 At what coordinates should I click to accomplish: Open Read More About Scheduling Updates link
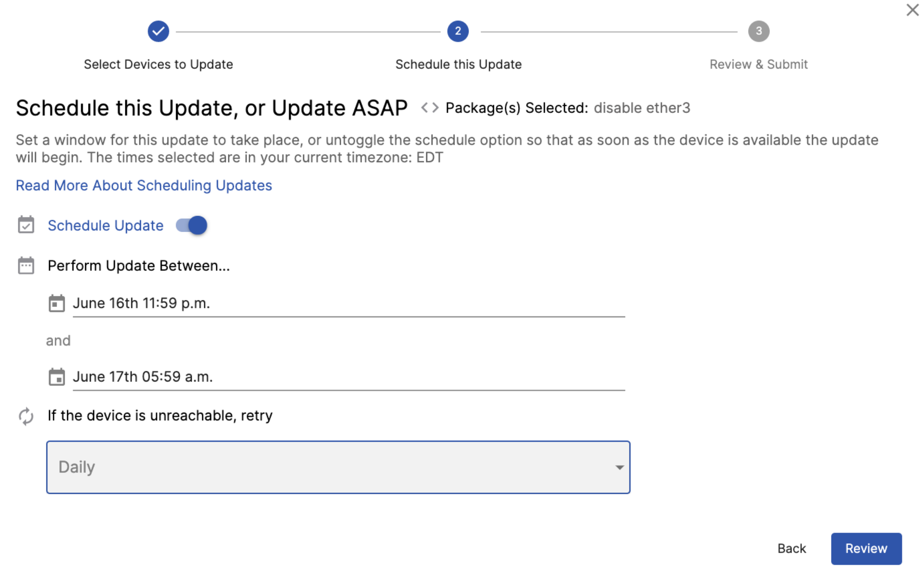(x=144, y=185)
